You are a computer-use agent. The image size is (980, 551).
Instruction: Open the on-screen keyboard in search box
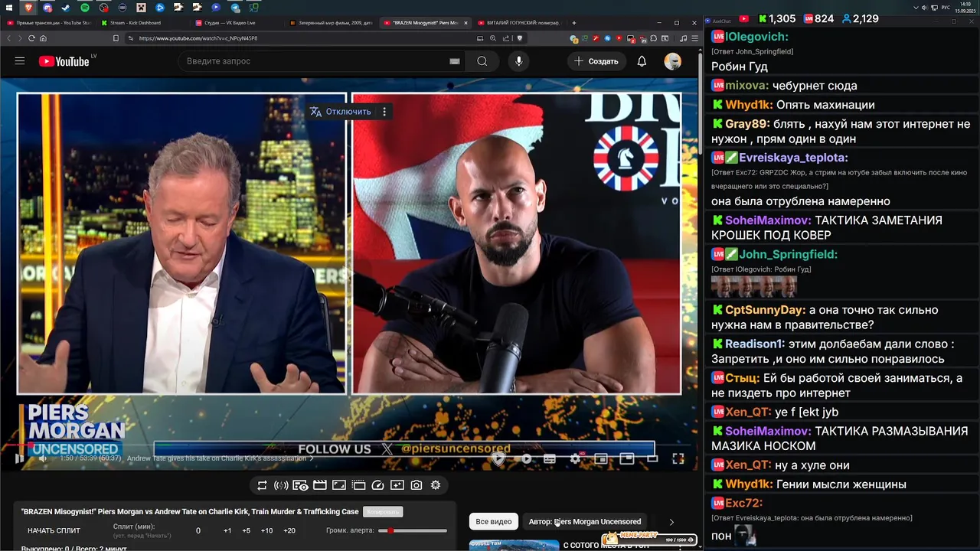tap(455, 61)
